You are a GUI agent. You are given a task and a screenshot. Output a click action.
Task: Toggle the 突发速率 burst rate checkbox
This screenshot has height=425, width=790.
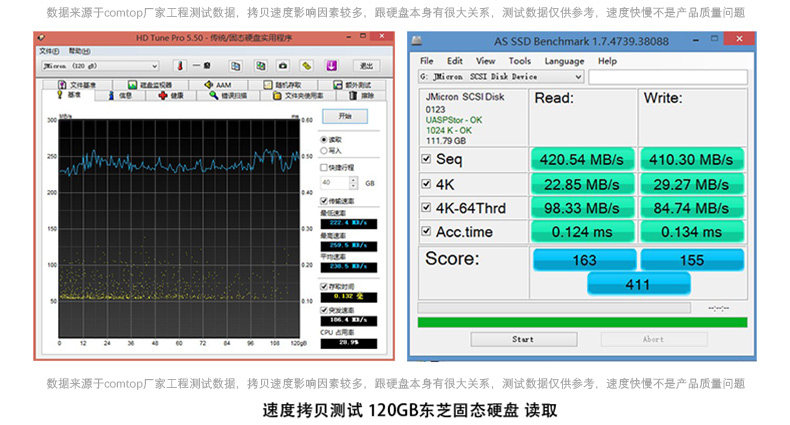tap(324, 310)
